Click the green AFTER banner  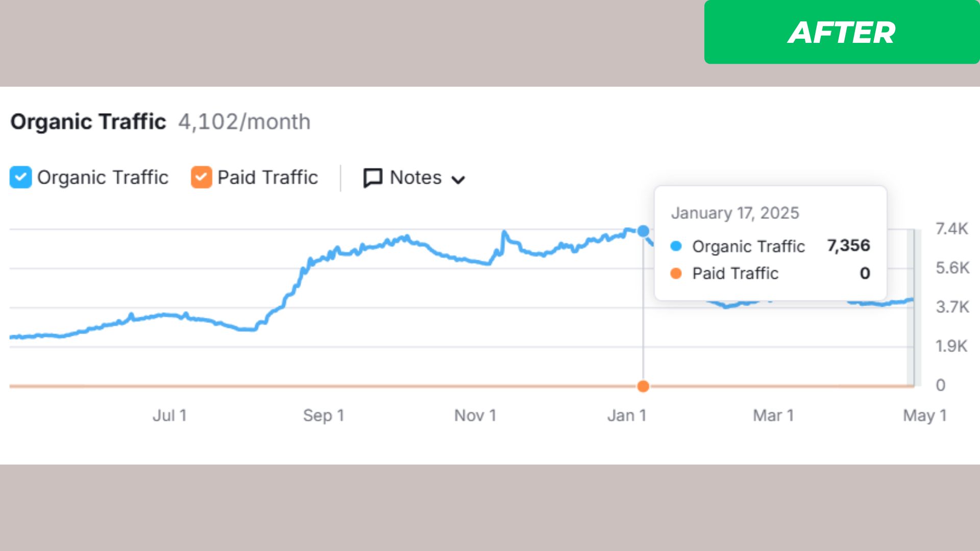coord(841,32)
